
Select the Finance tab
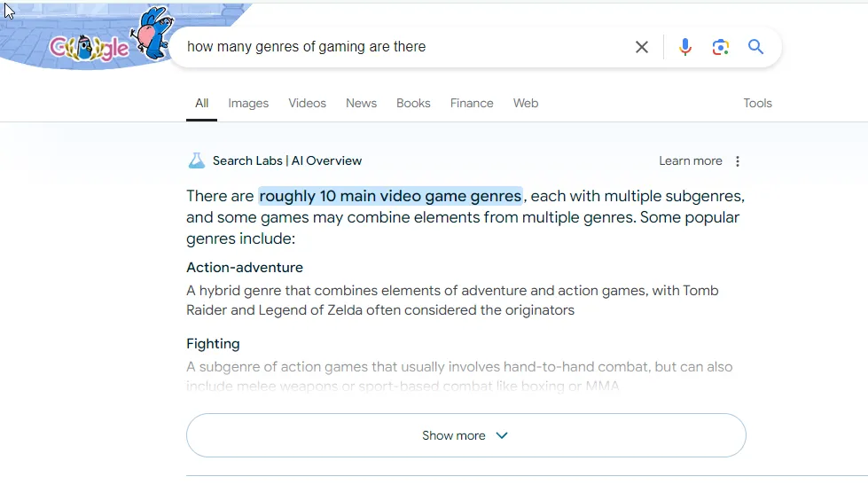point(472,104)
